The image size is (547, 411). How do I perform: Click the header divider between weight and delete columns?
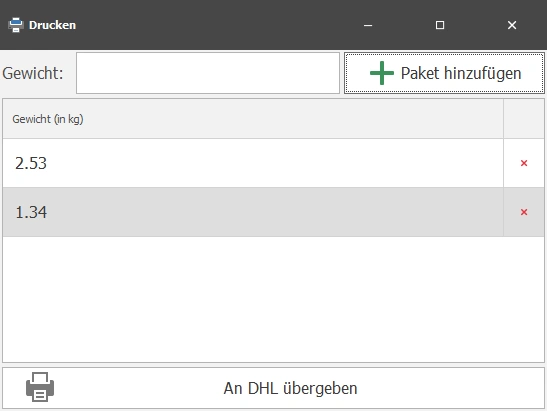tap(503, 119)
